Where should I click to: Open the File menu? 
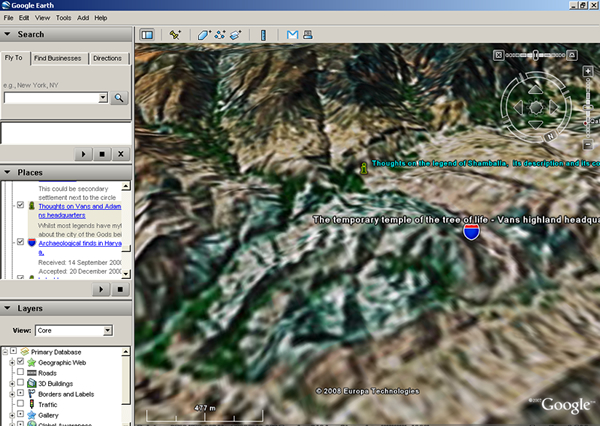tap(8, 18)
